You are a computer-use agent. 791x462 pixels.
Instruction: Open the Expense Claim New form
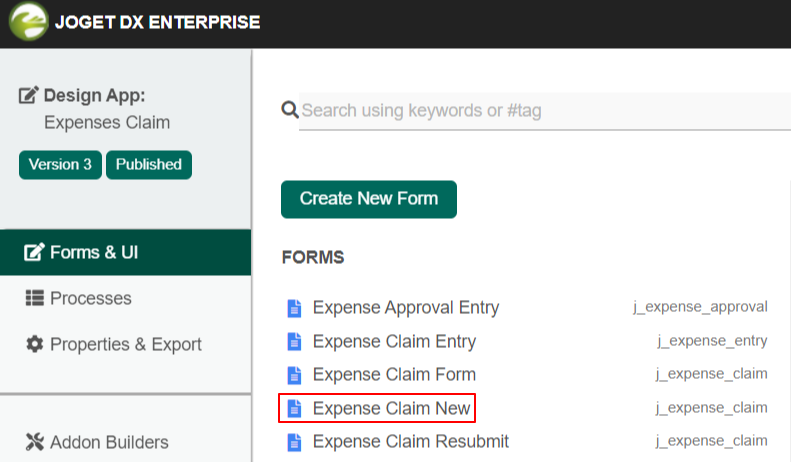tap(390, 408)
